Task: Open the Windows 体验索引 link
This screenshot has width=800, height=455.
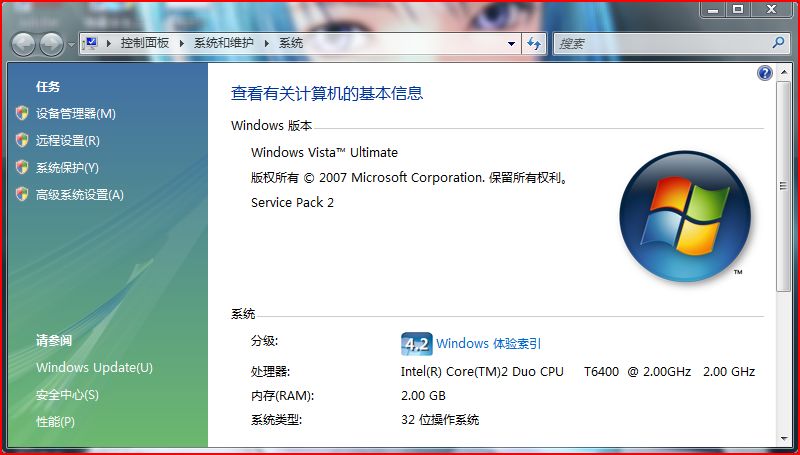Action: [488, 344]
